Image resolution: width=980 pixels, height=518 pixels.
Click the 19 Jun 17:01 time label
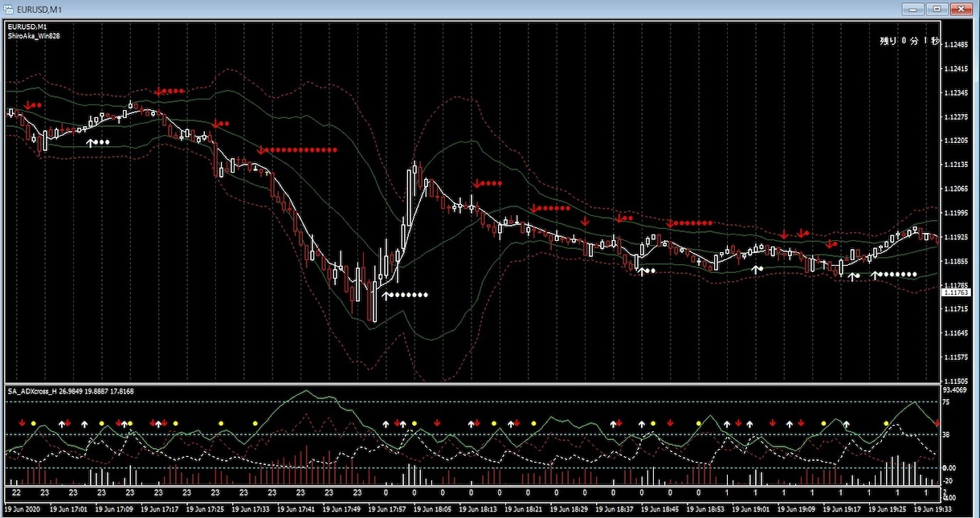67,509
